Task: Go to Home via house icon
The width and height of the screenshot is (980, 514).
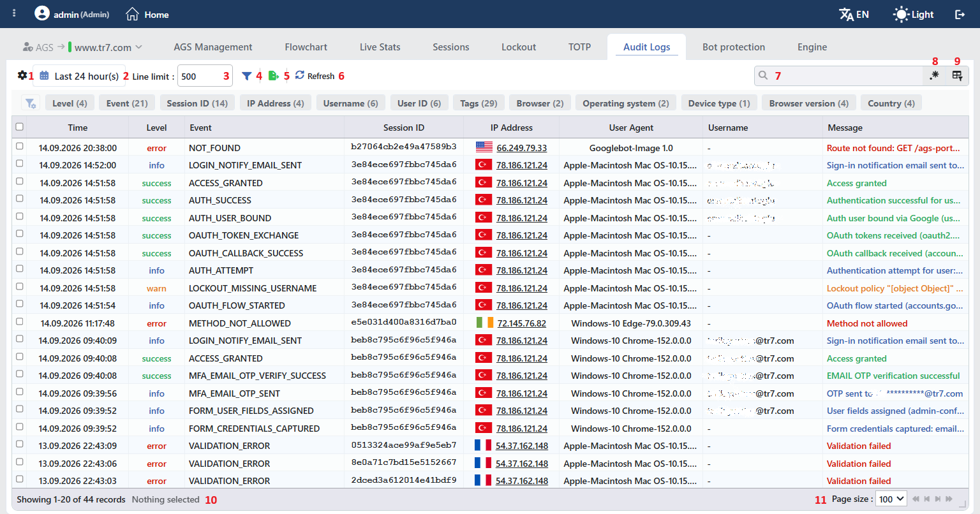Action: (x=132, y=14)
